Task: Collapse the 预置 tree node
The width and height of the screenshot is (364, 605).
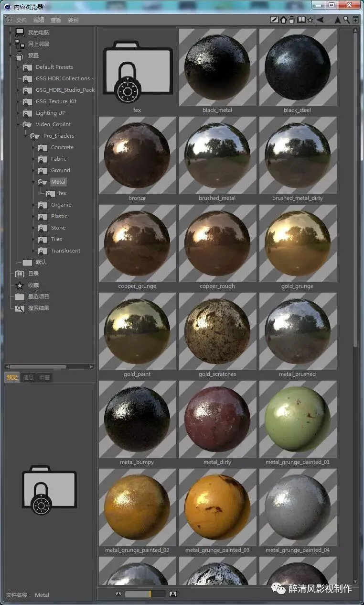Action: pyautogui.click(x=11, y=55)
